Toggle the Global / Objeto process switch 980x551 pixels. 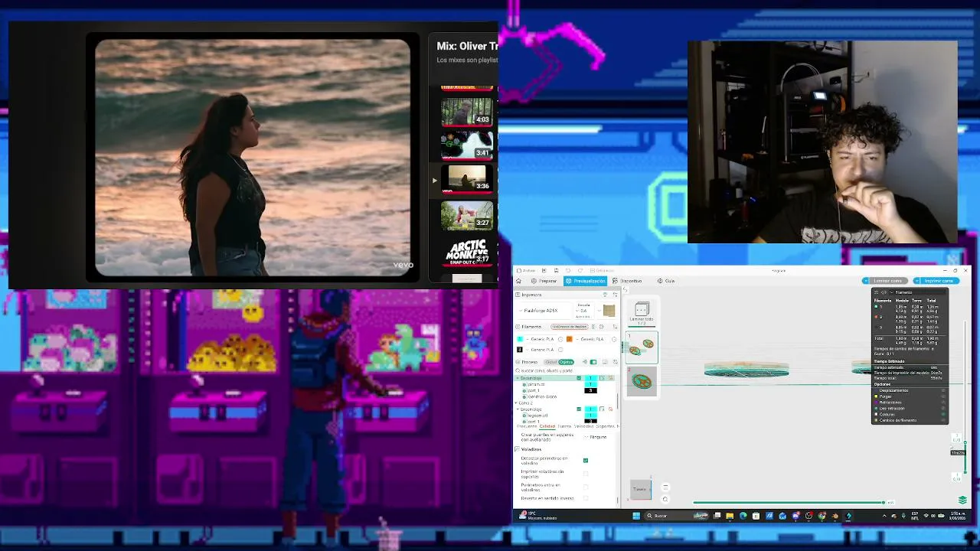[x=559, y=362]
